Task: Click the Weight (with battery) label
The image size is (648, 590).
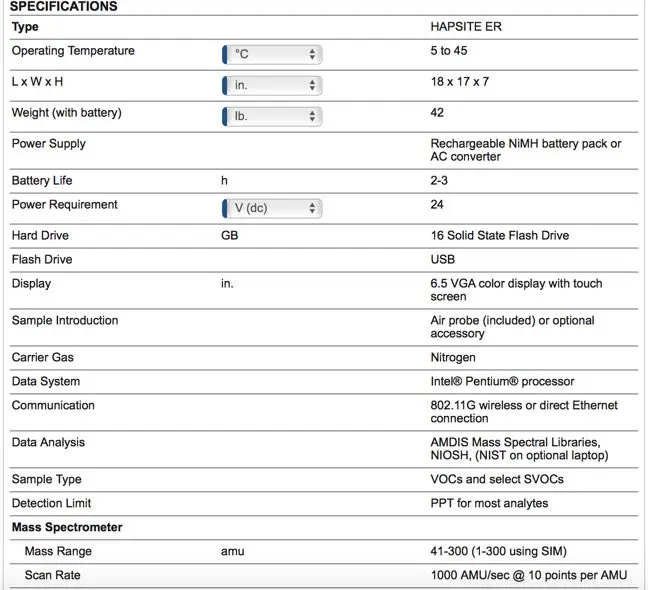Action: (x=67, y=113)
